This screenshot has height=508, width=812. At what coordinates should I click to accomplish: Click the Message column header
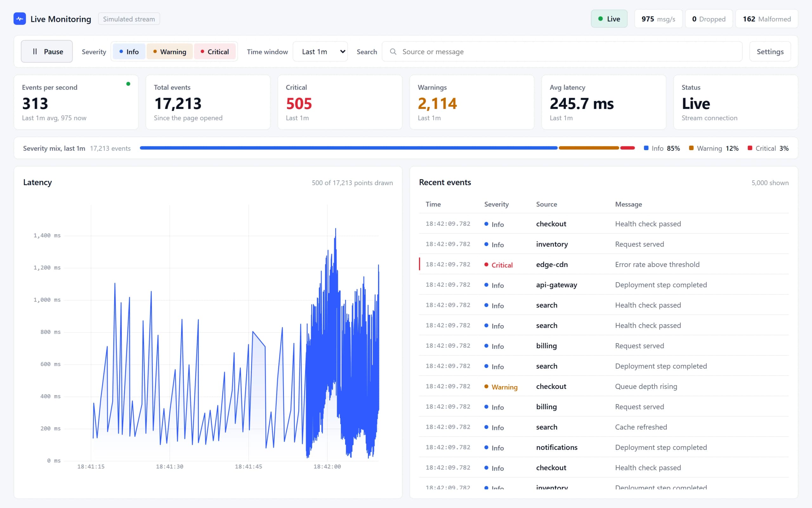(628, 204)
